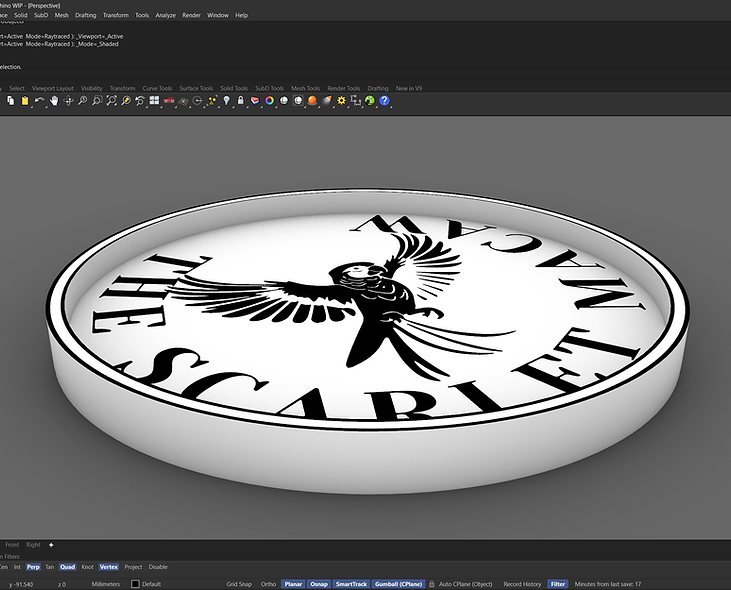
Task: Click the Copy to clipboard icon
Action: pyautogui.click(x=10, y=100)
